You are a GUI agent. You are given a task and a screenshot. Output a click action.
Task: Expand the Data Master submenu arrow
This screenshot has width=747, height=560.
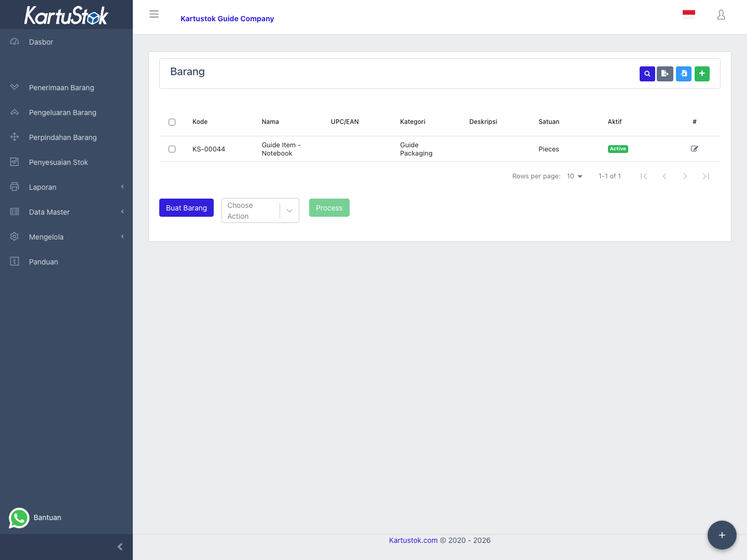[x=122, y=212]
